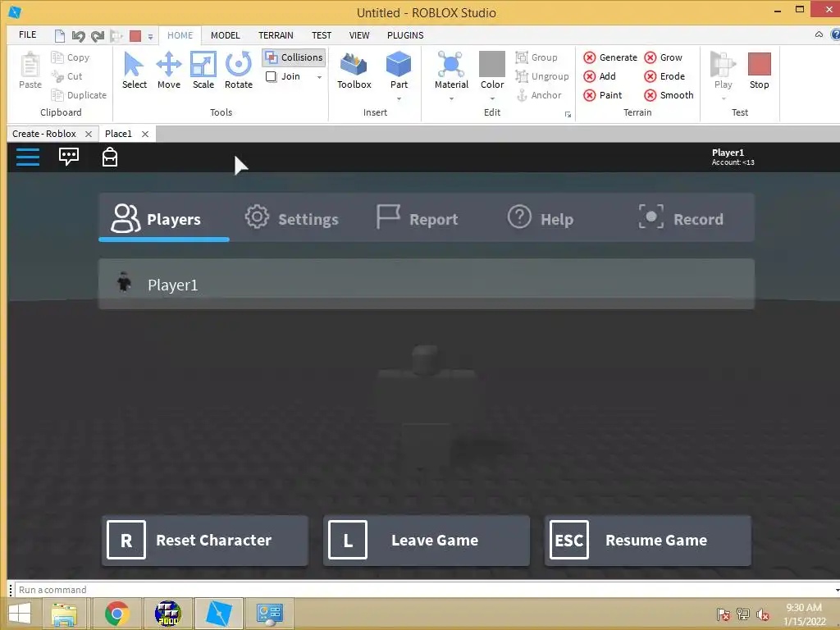Click the Play test button
This screenshot has height=630, width=840.
(x=723, y=71)
